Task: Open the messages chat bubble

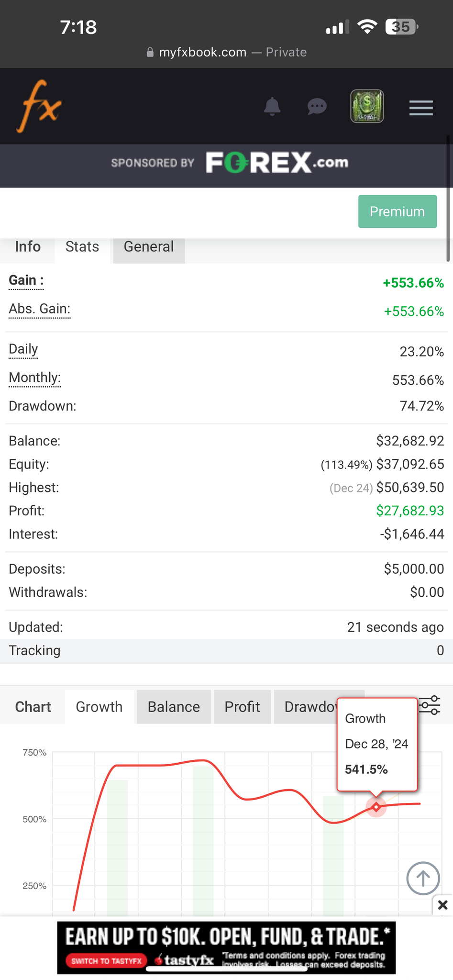Action: coord(317,106)
